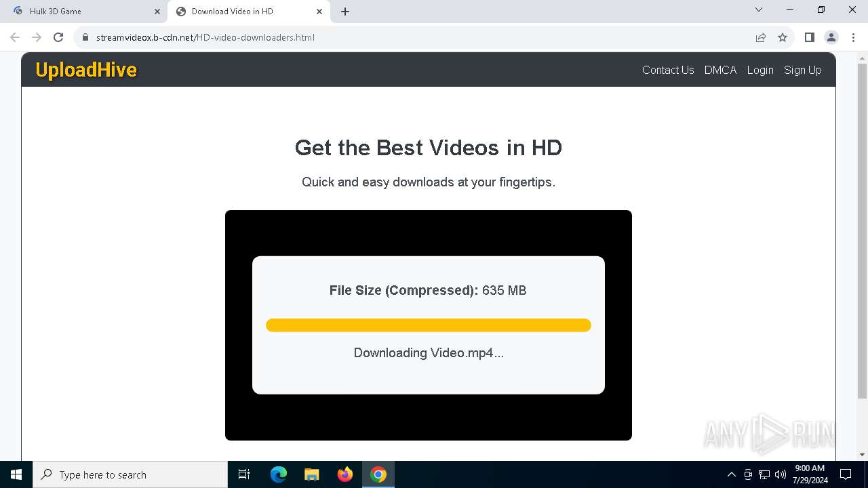Click scrollbar up arrow
The image size is (868, 488).
click(x=862, y=57)
